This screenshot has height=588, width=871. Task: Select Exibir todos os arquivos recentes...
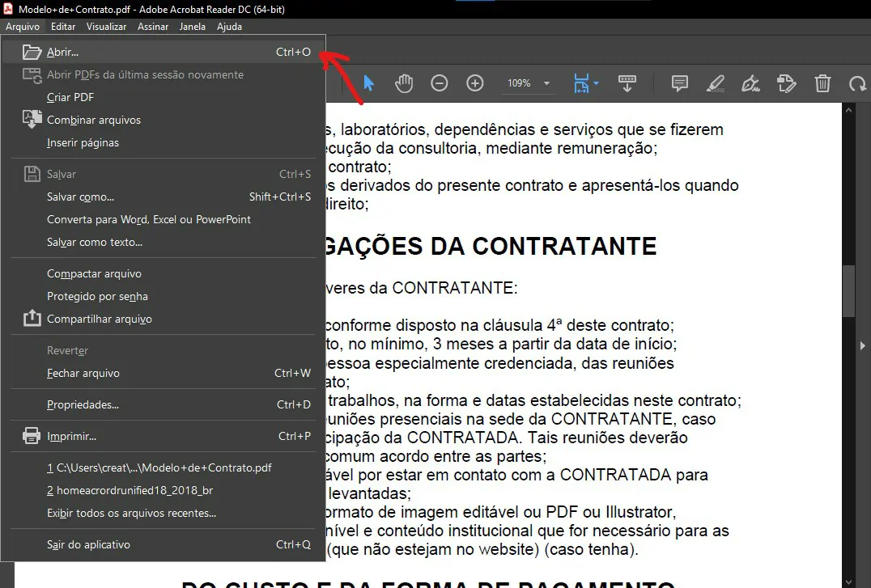164,514
